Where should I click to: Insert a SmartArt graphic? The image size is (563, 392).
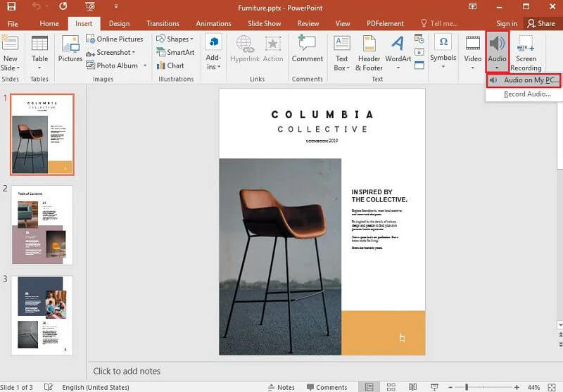[x=175, y=52]
